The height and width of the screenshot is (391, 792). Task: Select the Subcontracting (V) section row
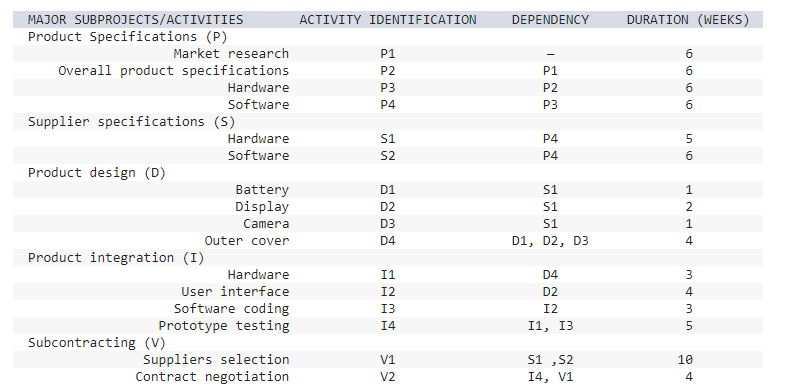pyautogui.click(x=387, y=343)
